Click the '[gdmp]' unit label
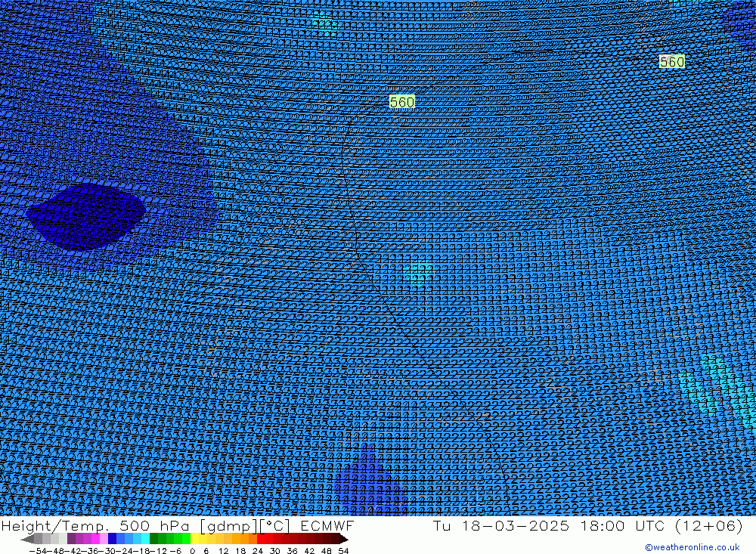Image resolution: width=756 pixels, height=554 pixels. (229, 526)
